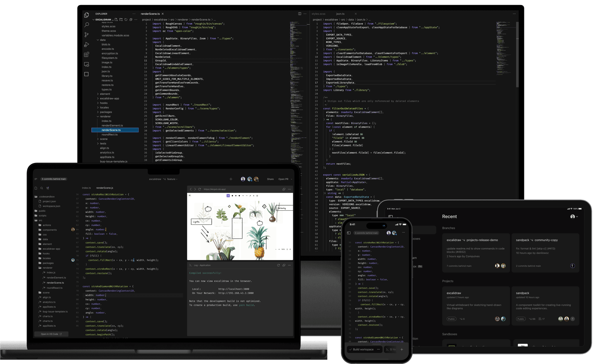This screenshot has height=364, width=601.
Task: Select the Arrow tool in the Excalidraw preview
Action: click(x=243, y=196)
